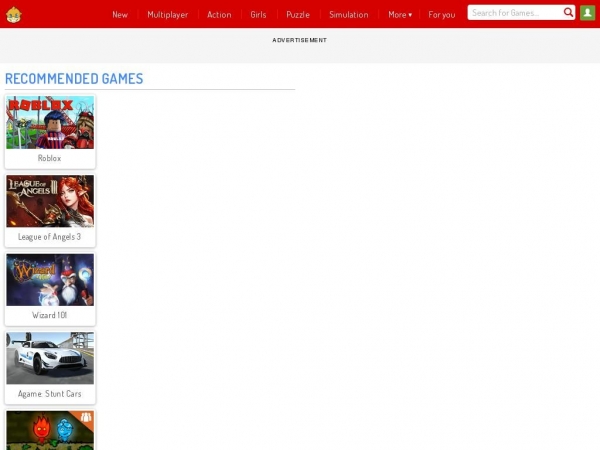Screen dimensions: 600x450
Task: Open the Action category
Action: 219,15
